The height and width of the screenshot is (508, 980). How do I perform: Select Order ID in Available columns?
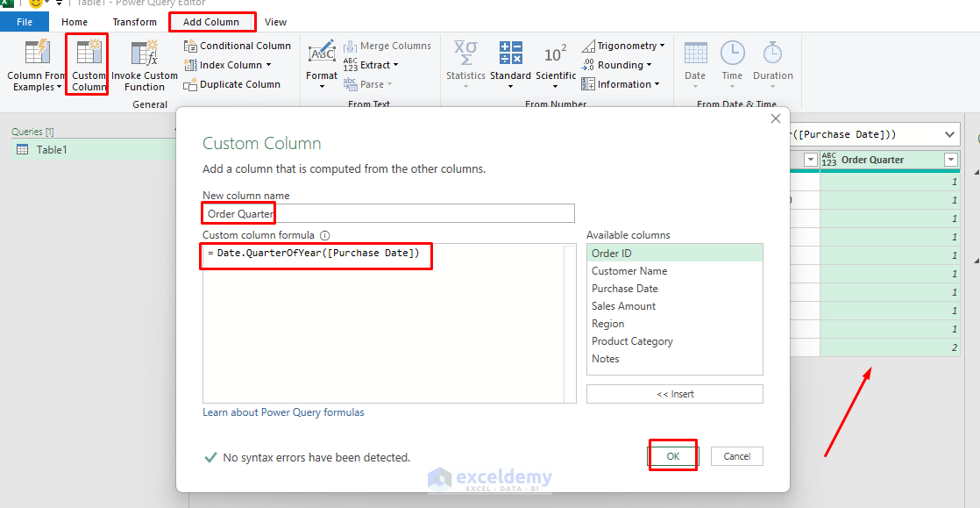(674, 254)
